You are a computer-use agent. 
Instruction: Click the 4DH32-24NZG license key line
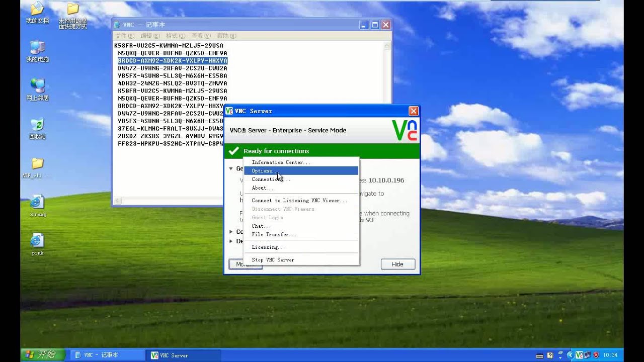[x=173, y=83]
